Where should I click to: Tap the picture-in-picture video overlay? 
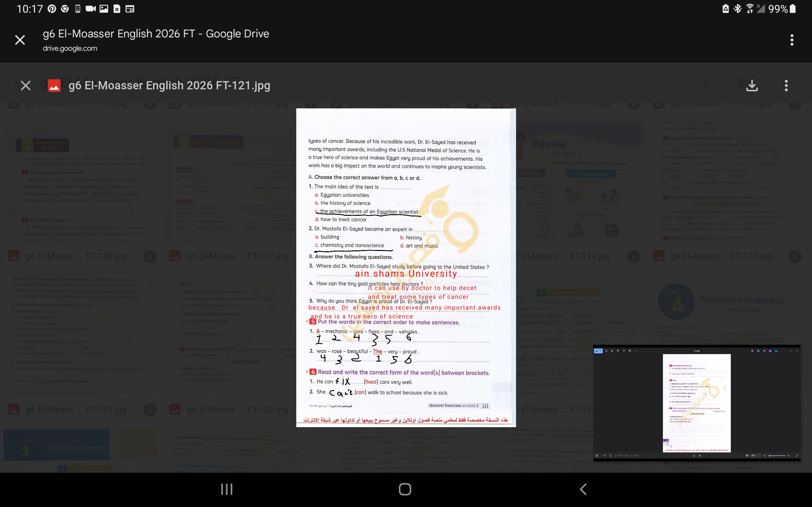click(697, 403)
